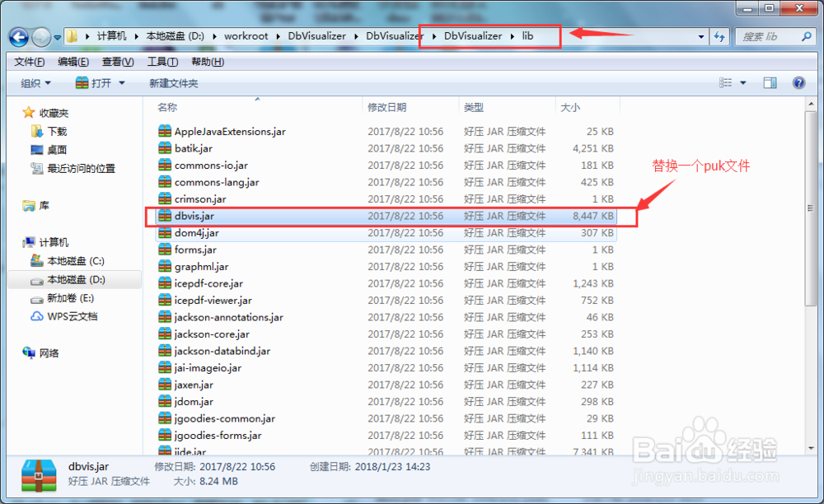This screenshot has height=504, width=824.
Task: Click the vertical scrollbar down arrow
Action: point(811,448)
